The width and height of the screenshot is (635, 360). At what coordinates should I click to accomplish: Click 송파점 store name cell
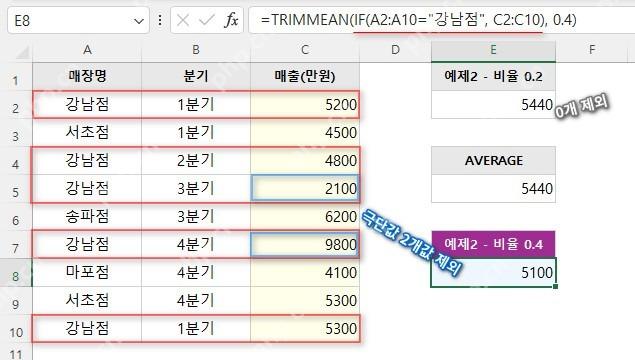click(87, 216)
